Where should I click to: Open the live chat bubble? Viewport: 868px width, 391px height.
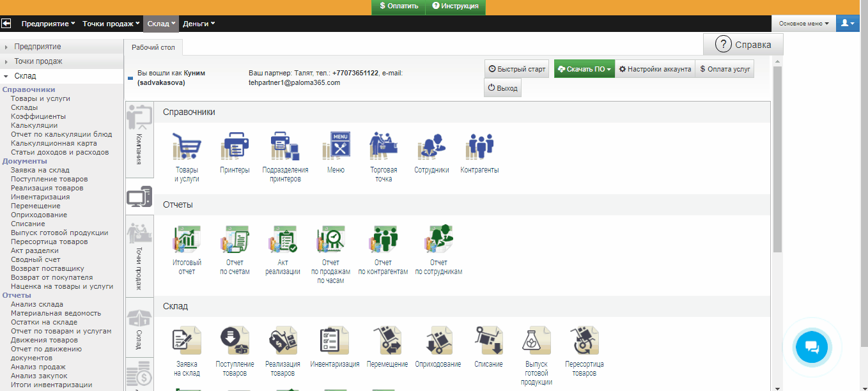click(x=812, y=348)
